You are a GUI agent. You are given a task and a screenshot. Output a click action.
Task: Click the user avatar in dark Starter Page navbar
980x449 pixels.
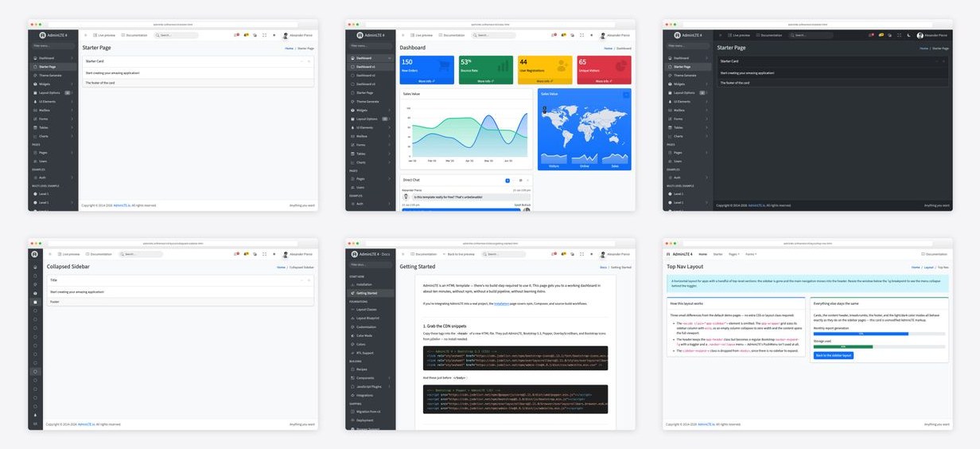920,35
